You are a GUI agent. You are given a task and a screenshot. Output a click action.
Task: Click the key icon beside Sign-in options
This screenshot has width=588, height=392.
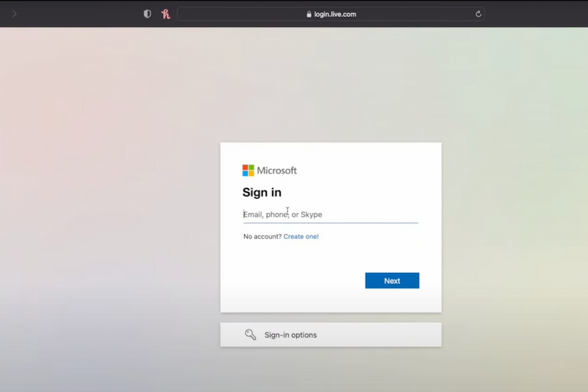coord(251,335)
